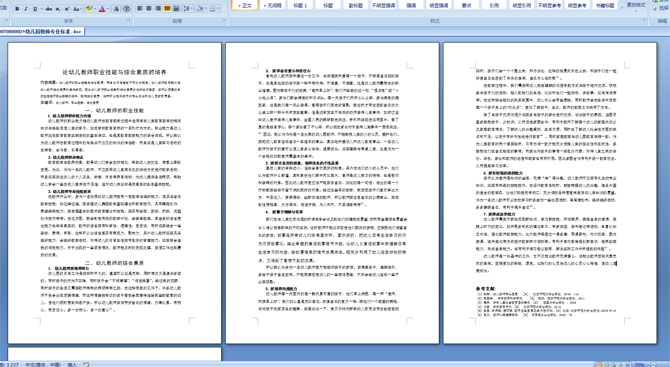Open the font dialog launcher
The height and width of the screenshot is (367, 670).
(x=129, y=21)
